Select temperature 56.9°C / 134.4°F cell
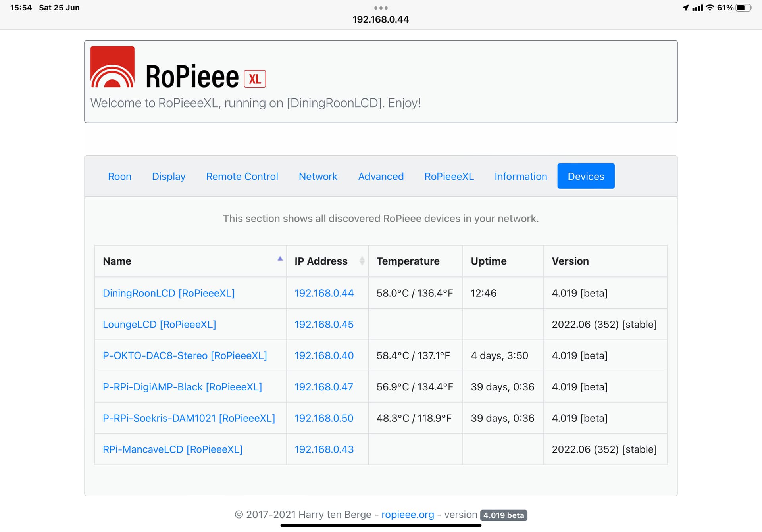Screen dimensions: 762x532 (x=416, y=387)
